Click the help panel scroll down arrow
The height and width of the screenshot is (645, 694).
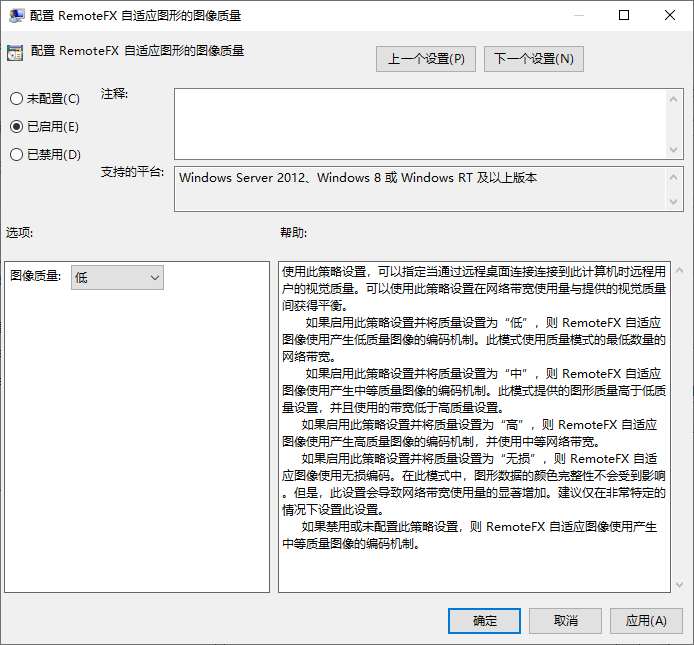pyautogui.click(x=679, y=584)
